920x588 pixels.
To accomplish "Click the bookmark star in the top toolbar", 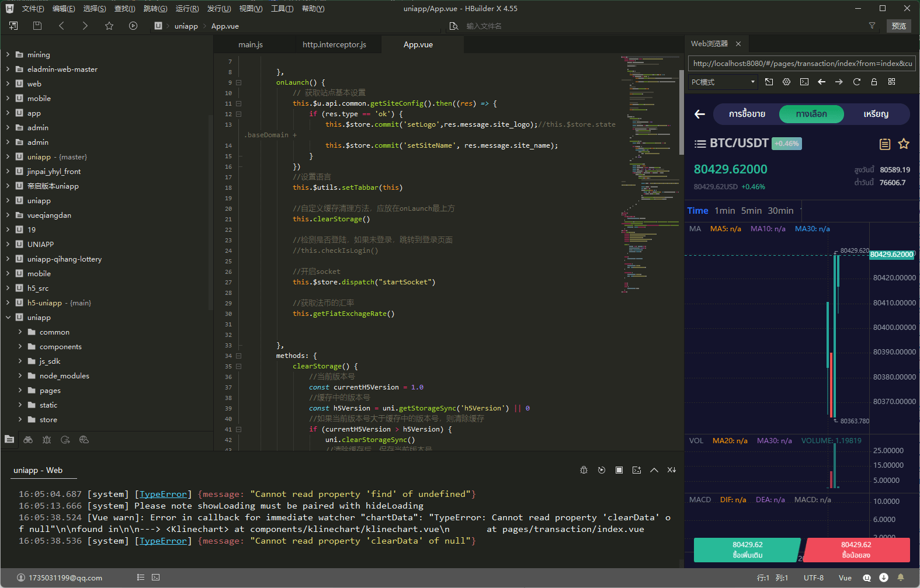I will coord(109,26).
